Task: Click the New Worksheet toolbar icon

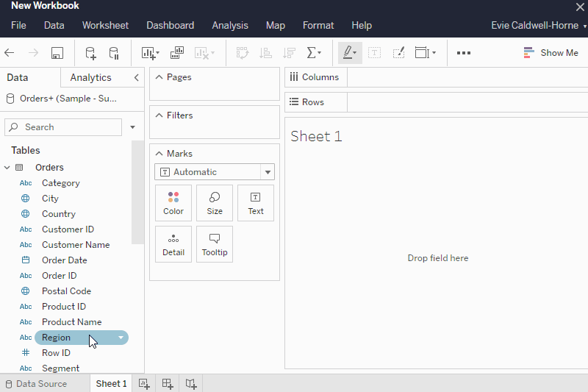Action: click(150, 53)
